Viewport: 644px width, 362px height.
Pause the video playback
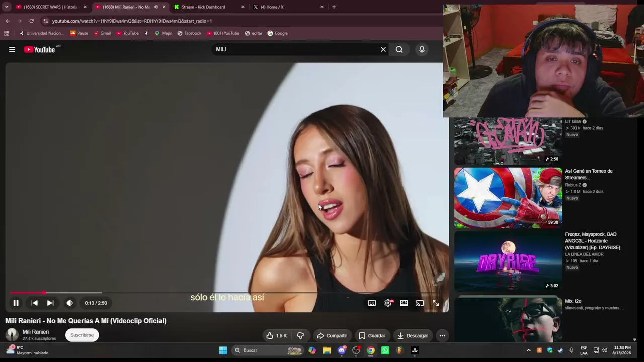(x=16, y=303)
